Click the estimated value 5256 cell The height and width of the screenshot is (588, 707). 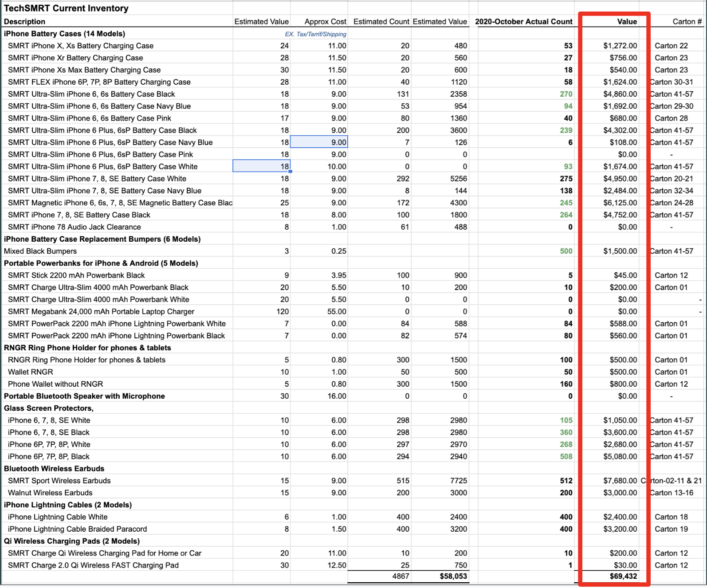[458, 179]
